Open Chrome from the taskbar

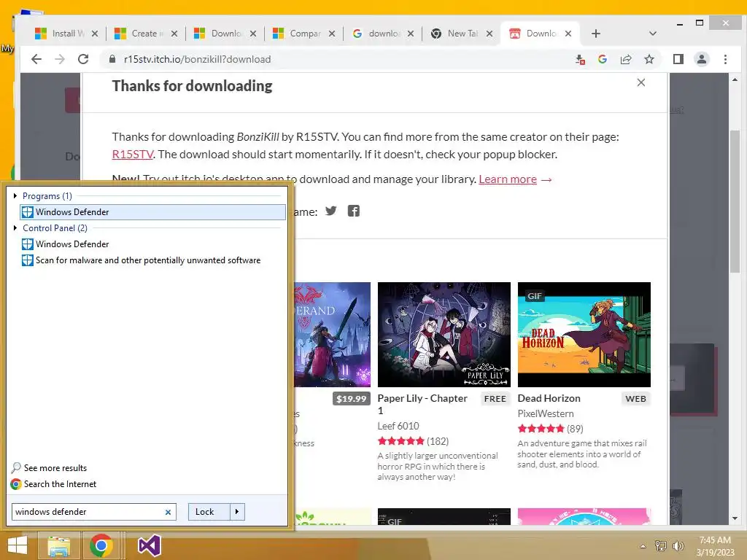coord(101,545)
